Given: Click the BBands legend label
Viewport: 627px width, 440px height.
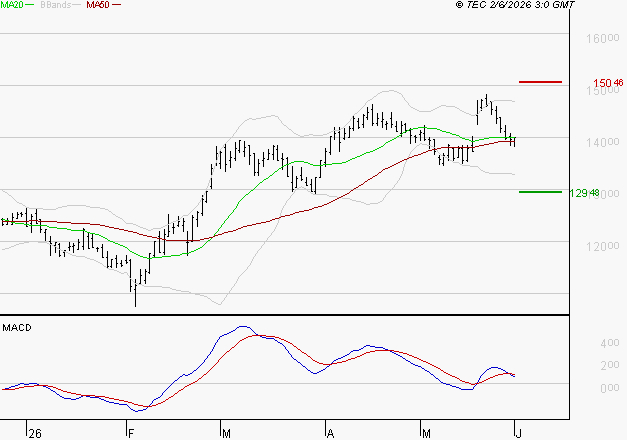Looking at the screenshot, I should 56,5.
